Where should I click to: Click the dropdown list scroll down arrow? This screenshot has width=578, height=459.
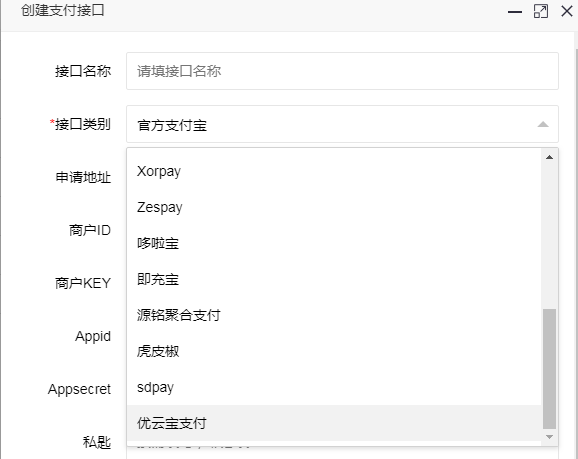pyautogui.click(x=549, y=437)
